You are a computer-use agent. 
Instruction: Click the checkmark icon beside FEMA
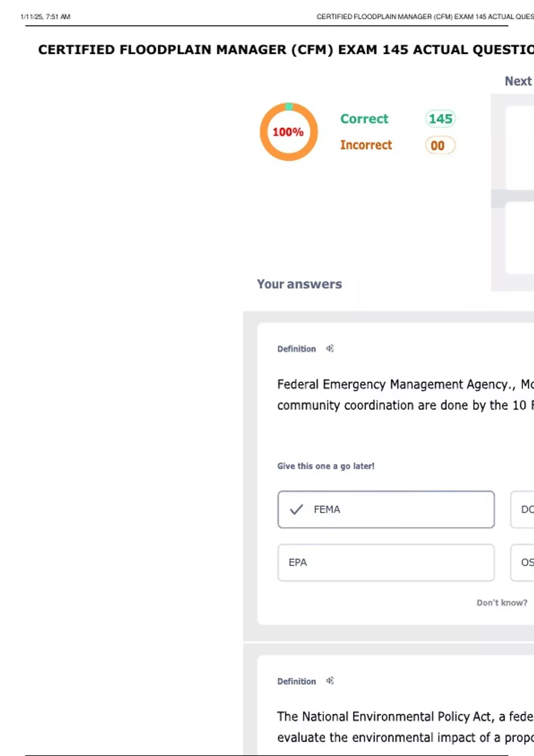pos(296,509)
